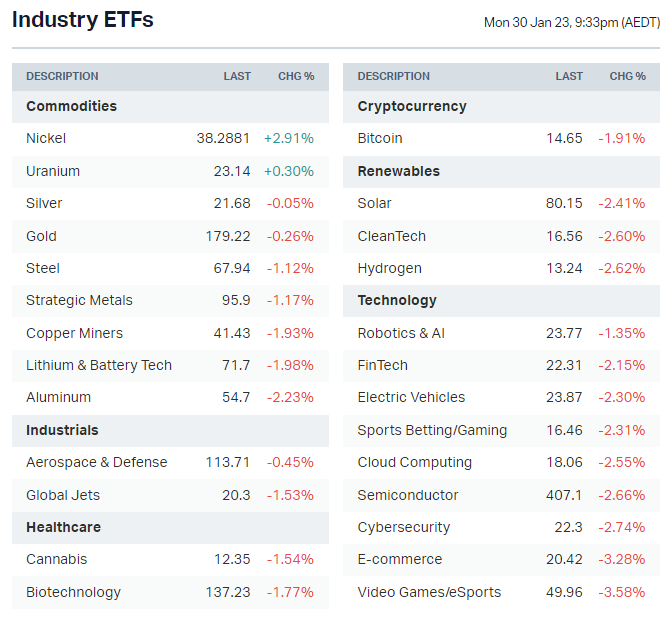Open the Cybersecurity ETF row
The width and height of the screenshot is (669, 636).
404,527
